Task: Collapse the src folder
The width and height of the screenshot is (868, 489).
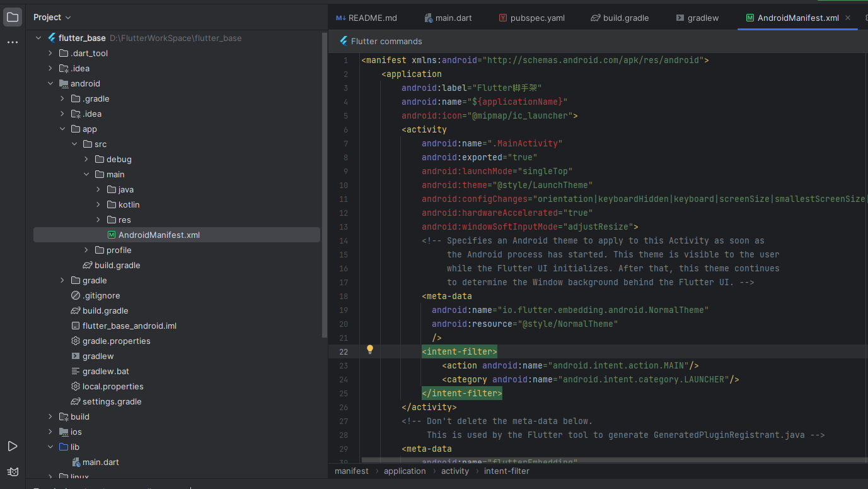Action: click(x=74, y=144)
